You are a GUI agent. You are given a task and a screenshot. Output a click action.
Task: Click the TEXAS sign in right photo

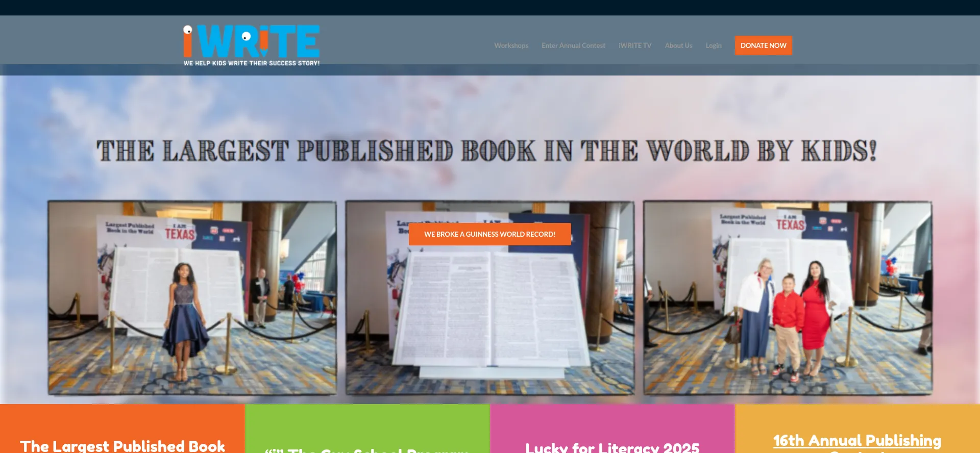pos(790,224)
